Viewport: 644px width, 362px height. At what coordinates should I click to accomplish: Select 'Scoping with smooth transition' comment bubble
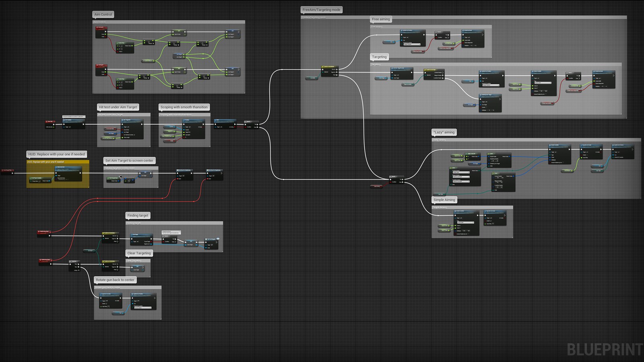184,107
